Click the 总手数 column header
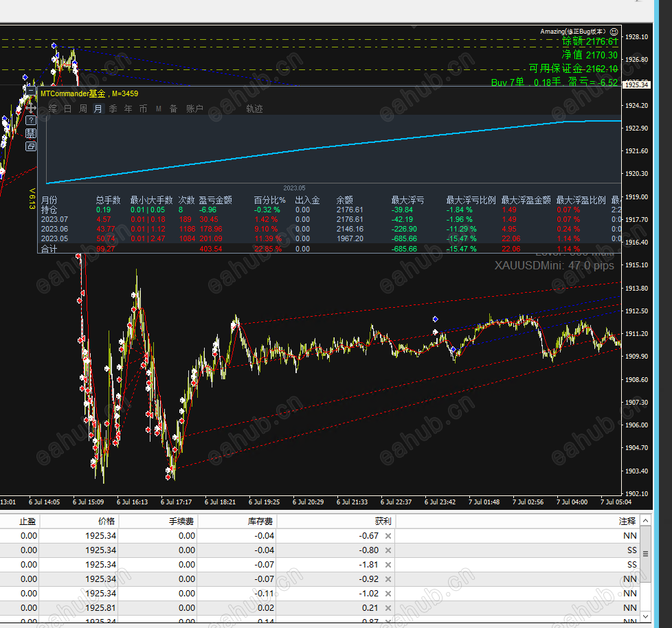The image size is (672, 628). (108, 200)
